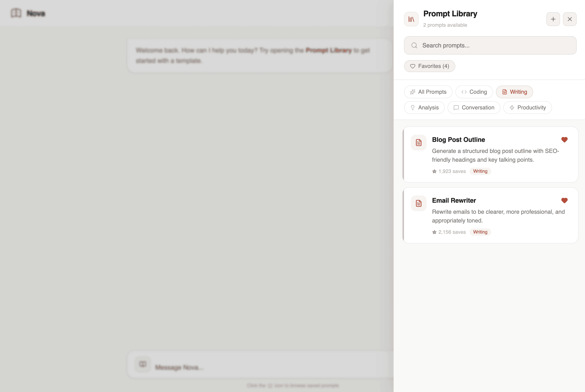Switch to the Coding category
585x392 pixels.
point(474,92)
